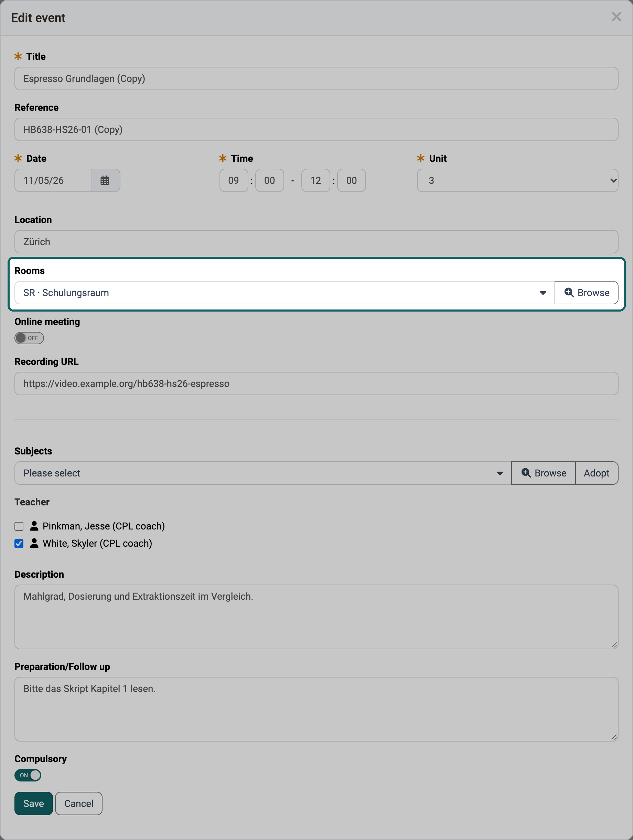Select the end minute field

click(351, 180)
